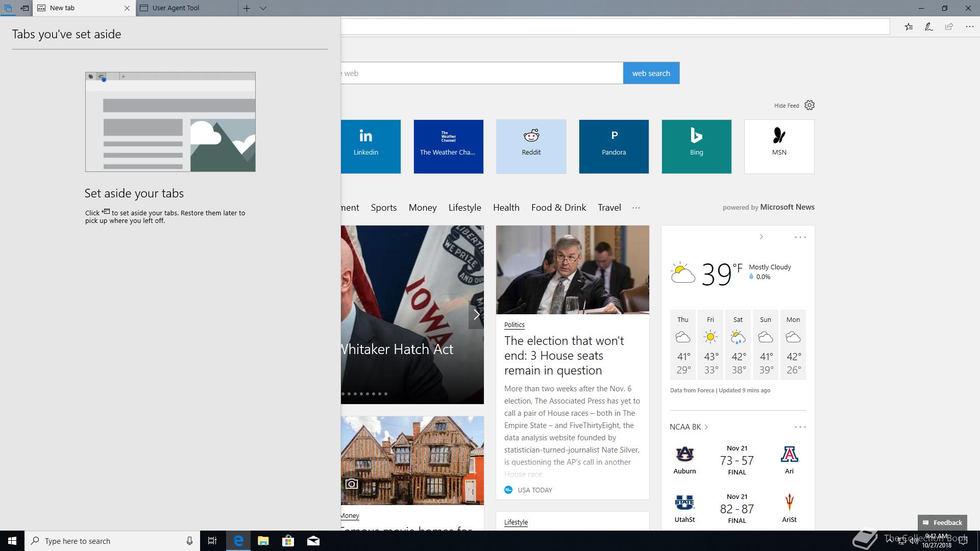Expand more news categories ellipsis

636,208
